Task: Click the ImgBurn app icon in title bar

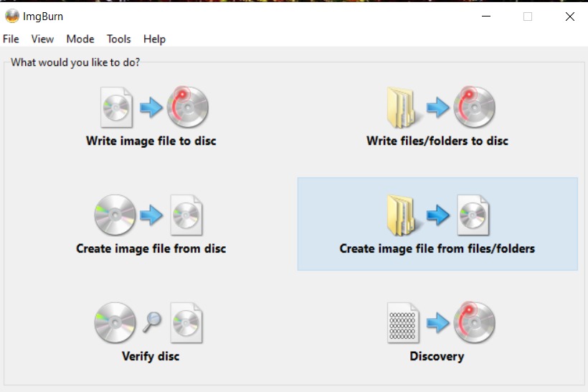Action: pyautogui.click(x=11, y=16)
